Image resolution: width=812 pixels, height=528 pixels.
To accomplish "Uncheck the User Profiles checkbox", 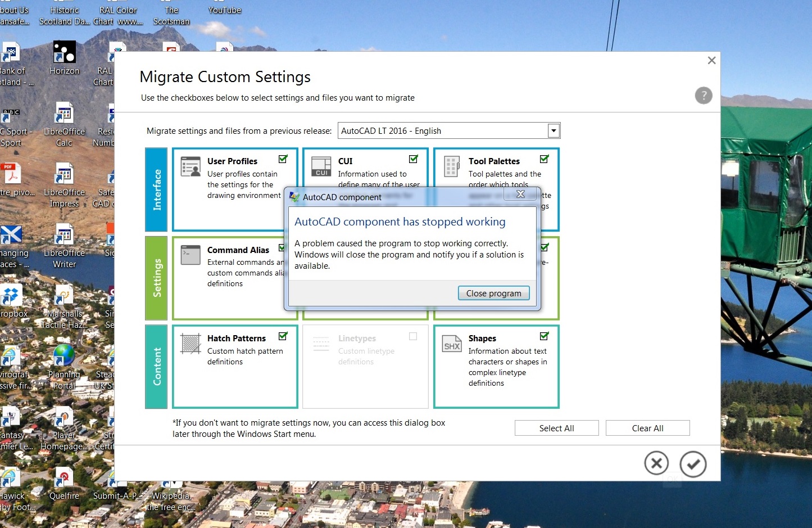I will [283, 158].
